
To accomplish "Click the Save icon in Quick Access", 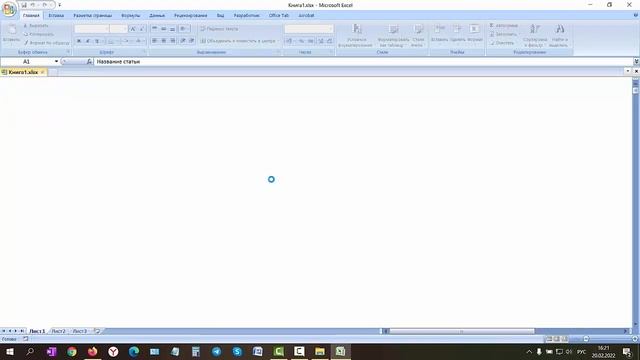I will [24, 5].
